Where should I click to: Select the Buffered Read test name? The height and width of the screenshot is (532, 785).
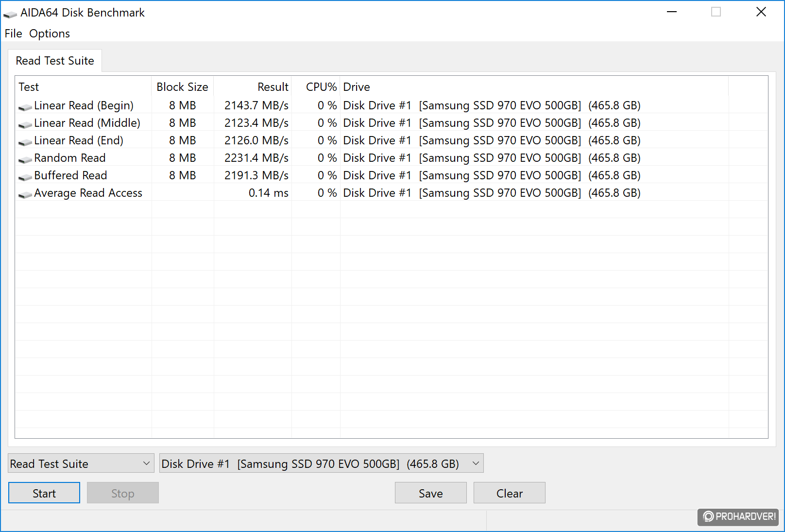coord(70,175)
